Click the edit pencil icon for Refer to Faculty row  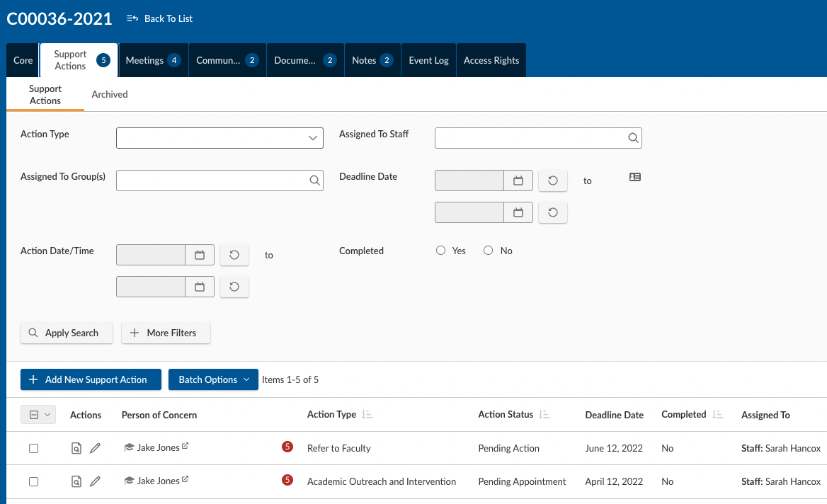coord(95,448)
